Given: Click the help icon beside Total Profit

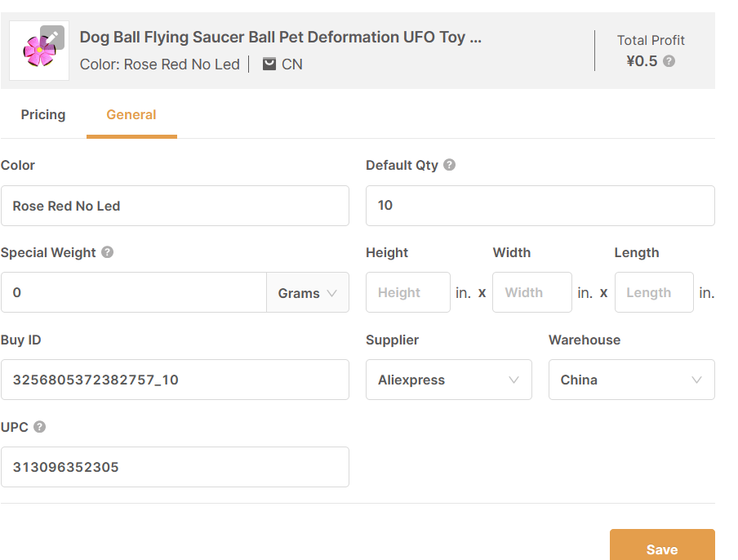Looking at the screenshot, I should [669, 61].
